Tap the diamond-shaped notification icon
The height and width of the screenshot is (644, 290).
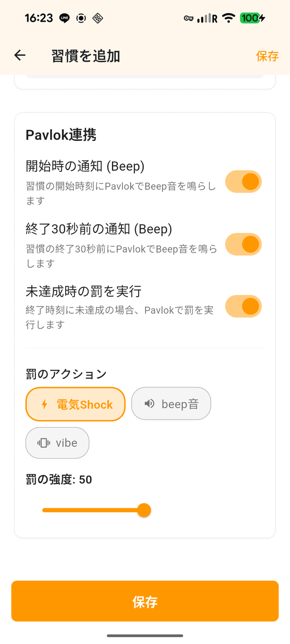tap(97, 18)
